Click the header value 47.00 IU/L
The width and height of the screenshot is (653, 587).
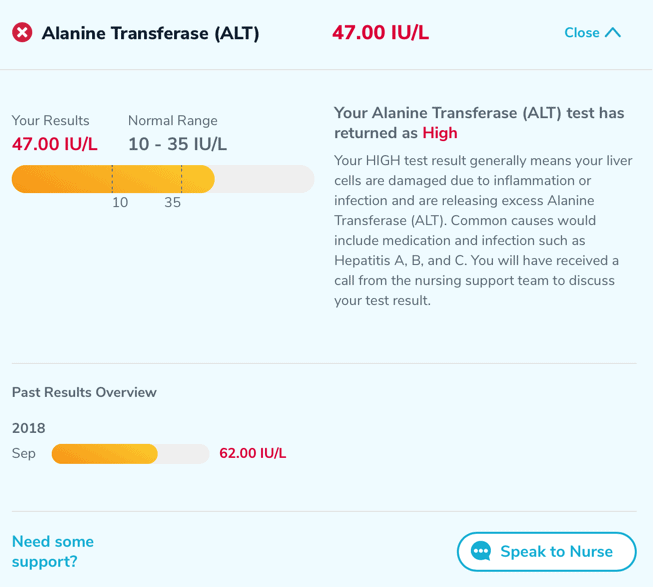[x=380, y=32]
